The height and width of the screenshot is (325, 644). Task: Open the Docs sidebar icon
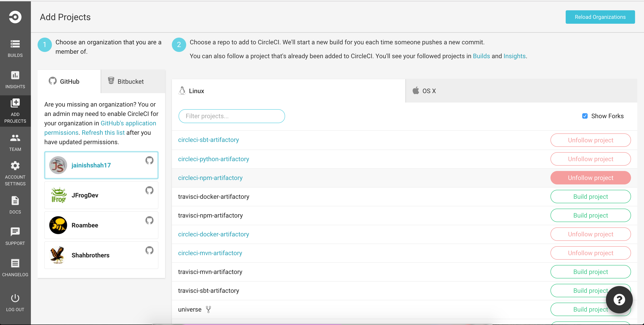click(15, 201)
